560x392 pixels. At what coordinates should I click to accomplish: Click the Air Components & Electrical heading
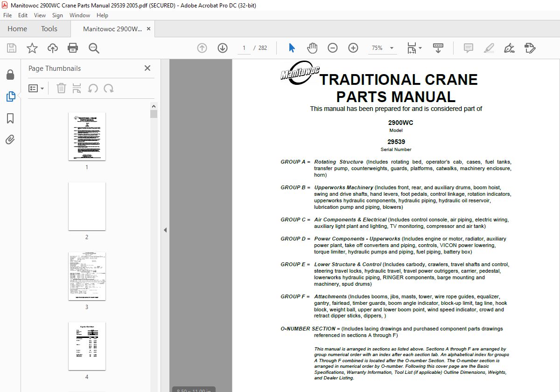point(350,220)
